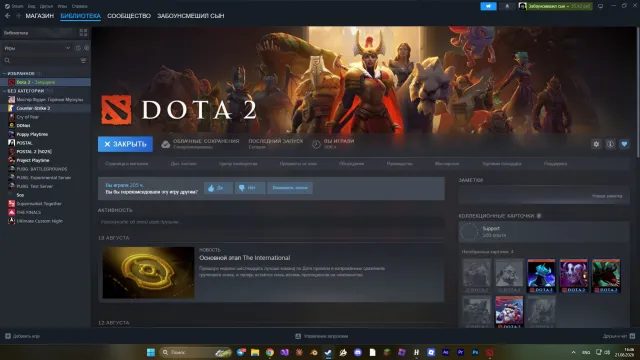This screenshot has width=640, height=360.
Task: Toggle the sort-by-recent clock icon in the sidebar
Action: pyautogui.click(x=78, y=48)
